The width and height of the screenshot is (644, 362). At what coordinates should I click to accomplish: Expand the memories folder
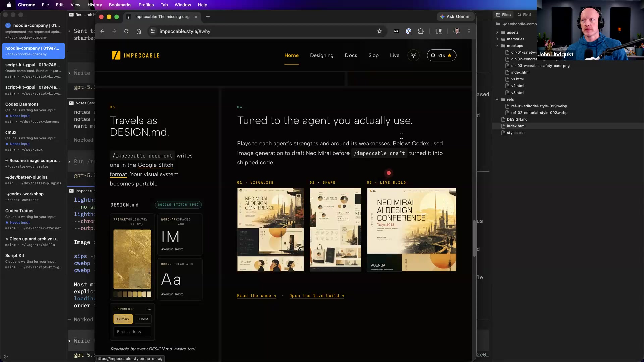click(497, 39)
